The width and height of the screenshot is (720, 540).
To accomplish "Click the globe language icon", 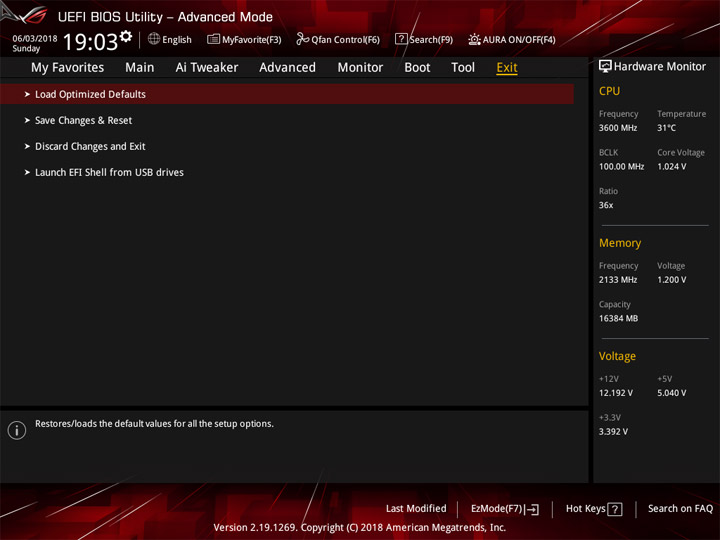I will coord(154,39).
